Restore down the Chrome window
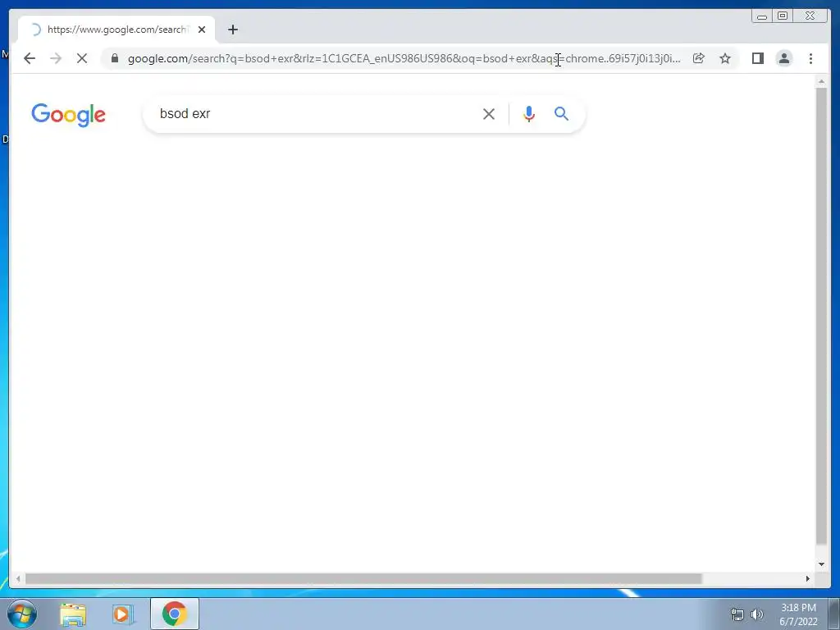Viewport: 840px width, 630px height. [x=783, y=16]
